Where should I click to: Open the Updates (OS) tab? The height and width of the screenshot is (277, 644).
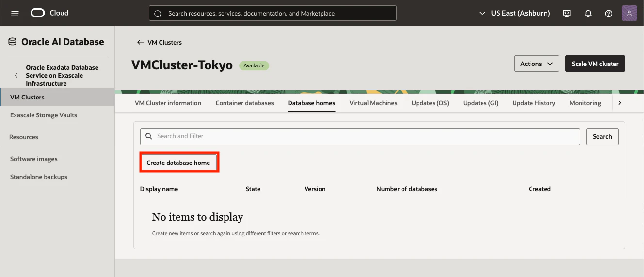[x=430, y=103]
